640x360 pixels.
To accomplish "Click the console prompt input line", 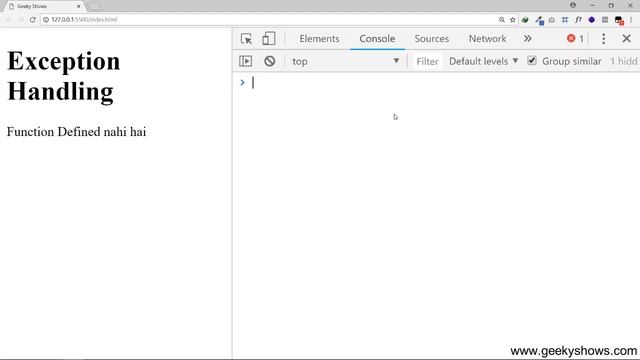I will coord(445,83).
